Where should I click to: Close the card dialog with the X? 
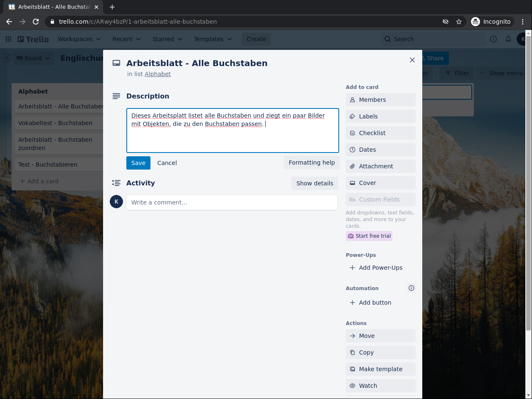(412, 60)
